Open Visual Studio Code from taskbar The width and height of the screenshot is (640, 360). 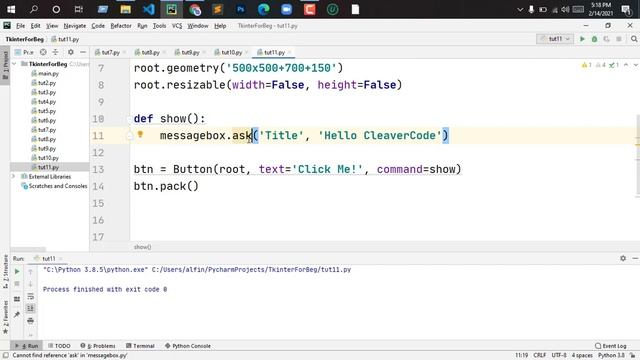149,9
